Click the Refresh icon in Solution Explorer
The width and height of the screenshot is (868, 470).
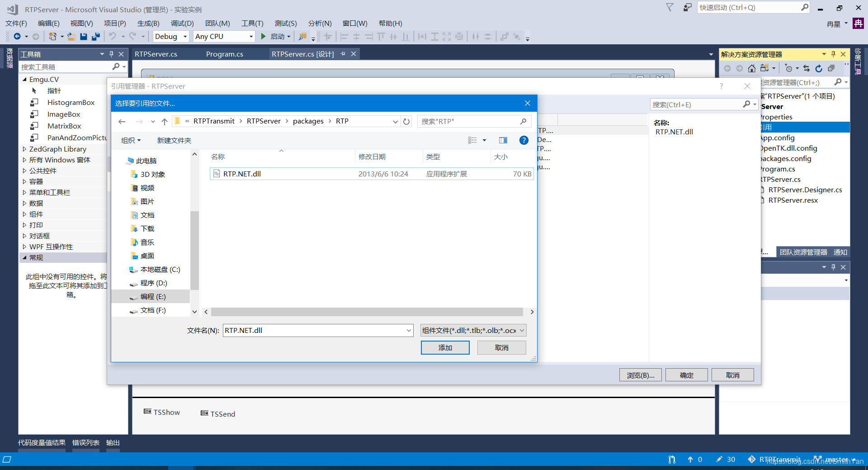pyautogui.click(x=819, y=68)
